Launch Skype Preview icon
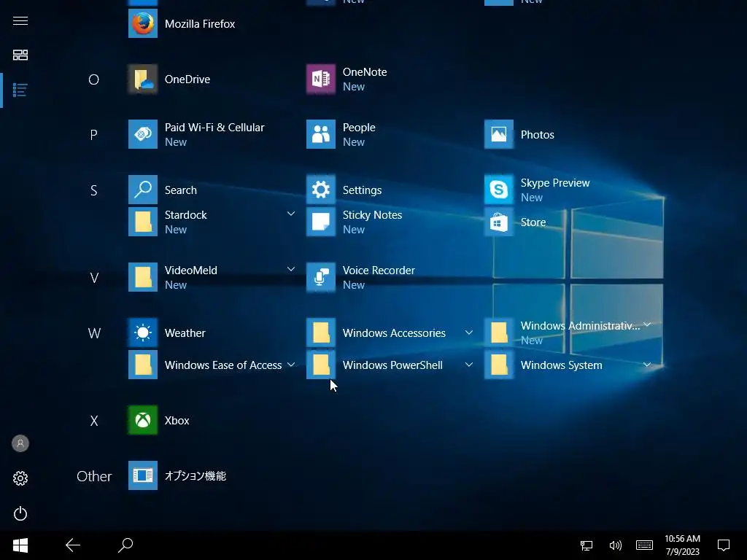Screen dimensions: 747x560 point(499,190)
